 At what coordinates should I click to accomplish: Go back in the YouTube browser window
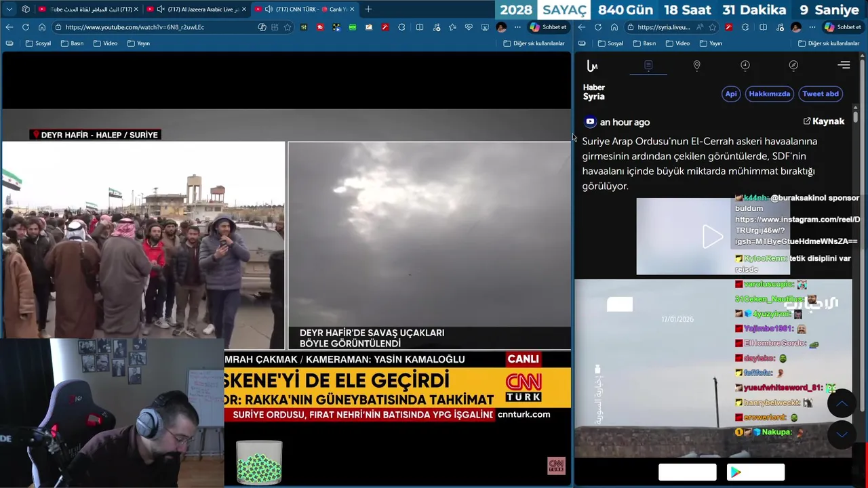[9, 27]
